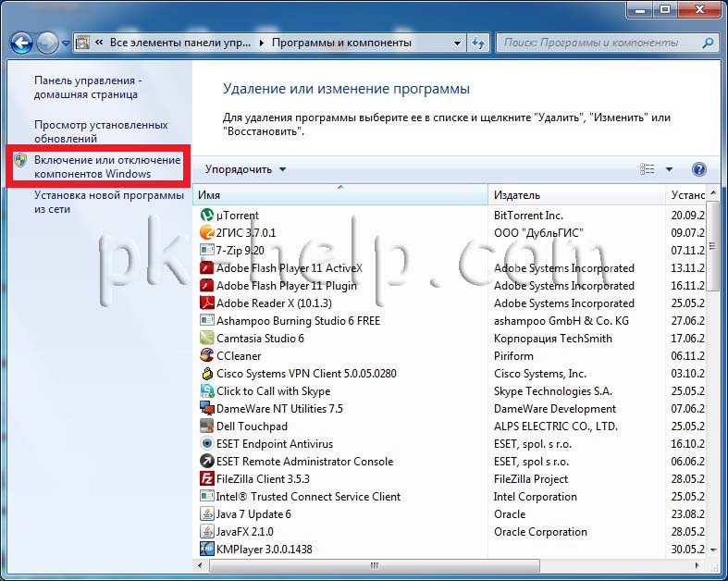
Task: Click program name Dell Touchpad
Action: tap(253, 426)
